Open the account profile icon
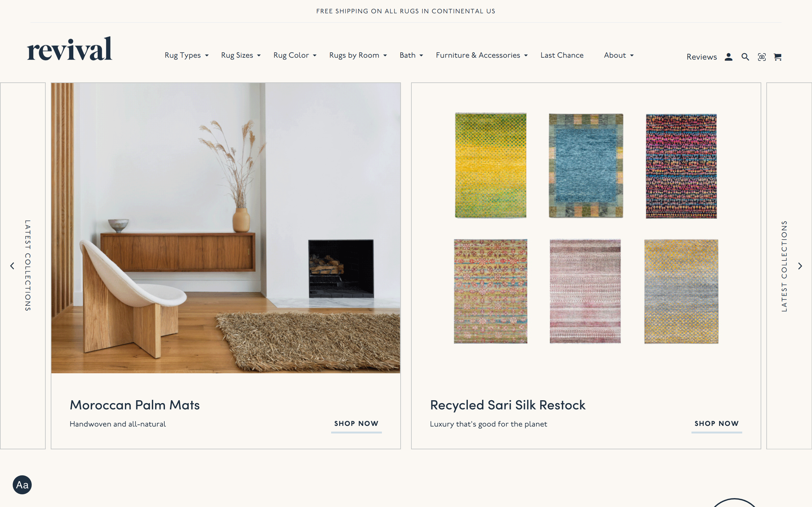 (729, 57)
